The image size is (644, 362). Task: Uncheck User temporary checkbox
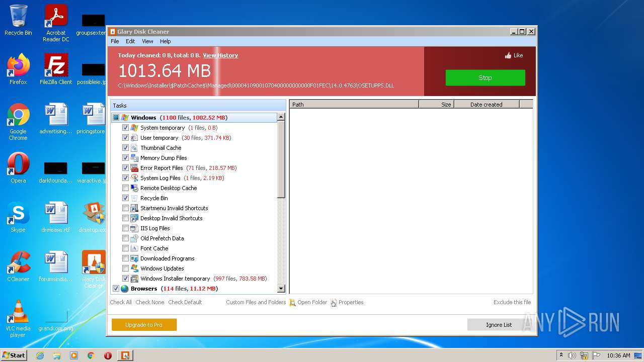pyautogui.click(x=126, y=138)
